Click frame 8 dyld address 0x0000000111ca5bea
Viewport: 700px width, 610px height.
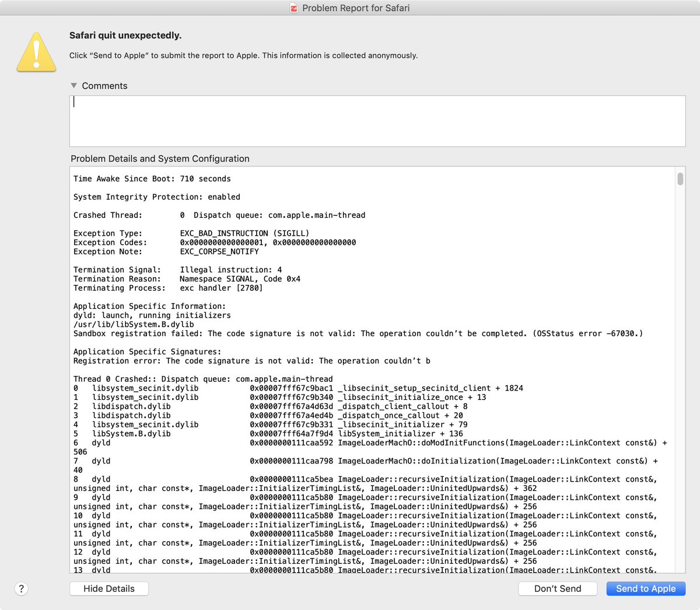[292, 479]
